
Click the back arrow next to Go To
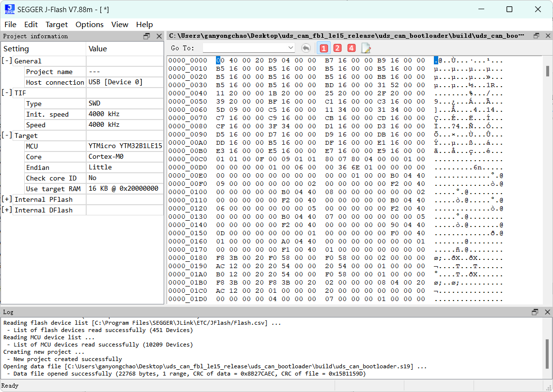click(306, 48)
